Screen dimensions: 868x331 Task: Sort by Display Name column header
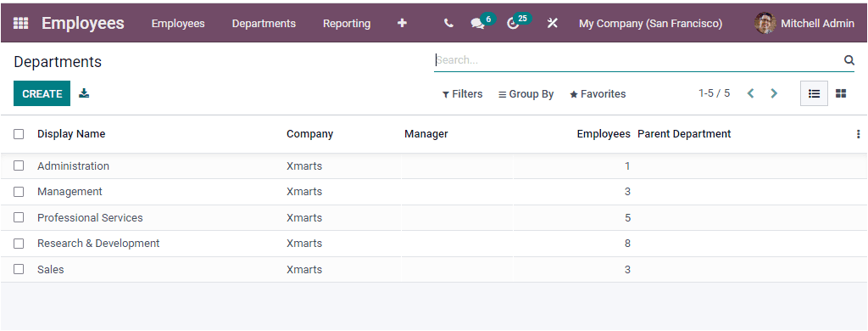71,133
